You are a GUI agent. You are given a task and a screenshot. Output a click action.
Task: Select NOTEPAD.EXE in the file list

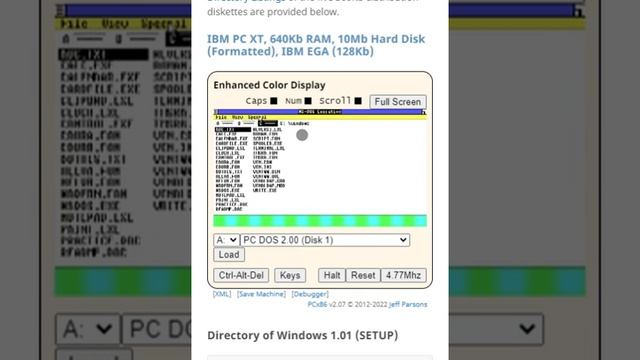(230, 196)
